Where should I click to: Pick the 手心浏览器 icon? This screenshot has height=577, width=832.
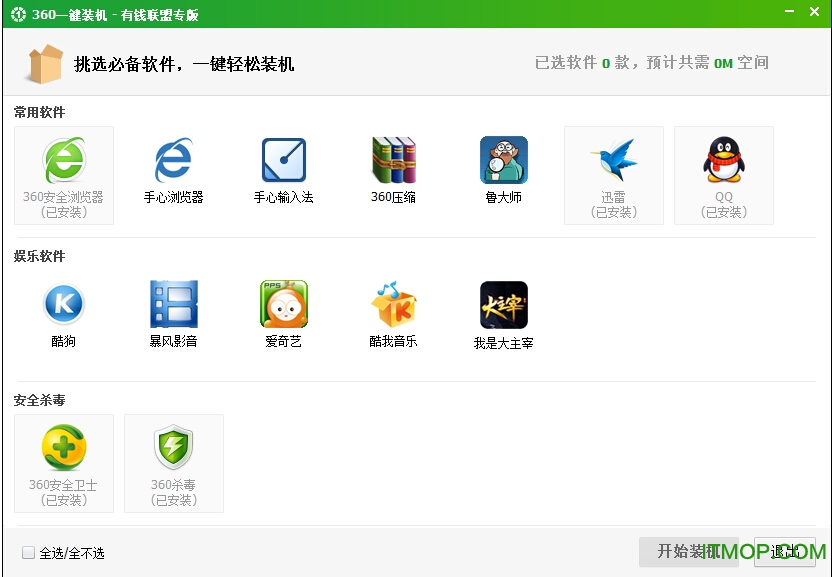click(x=174, y=160)
